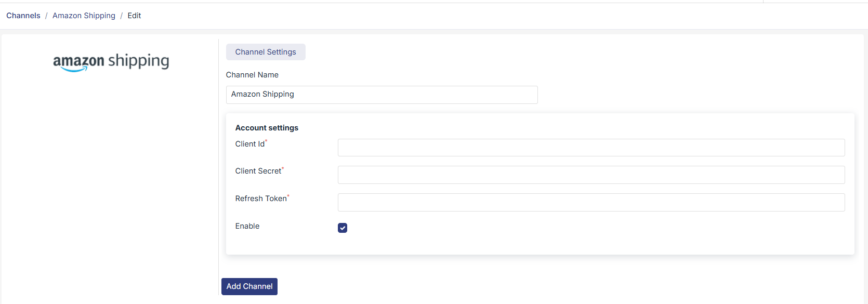Click the required asterisk beside Refresh Token
The image size is (868, 304).
coord(288,195)
